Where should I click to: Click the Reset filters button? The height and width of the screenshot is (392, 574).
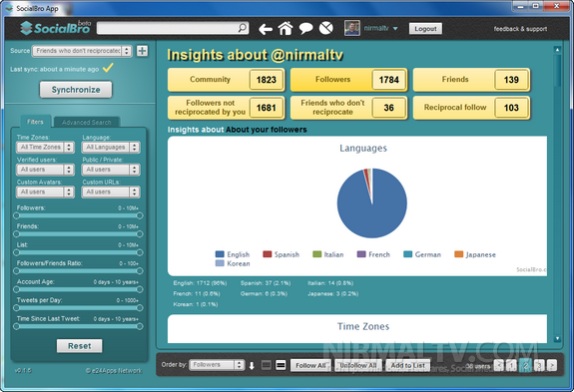(x=80, y=346)
